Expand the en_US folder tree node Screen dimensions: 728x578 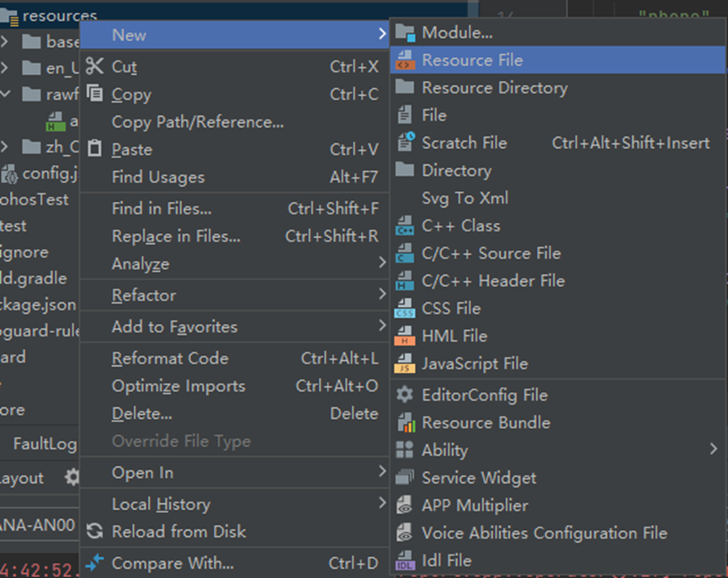tap(5, 68)
